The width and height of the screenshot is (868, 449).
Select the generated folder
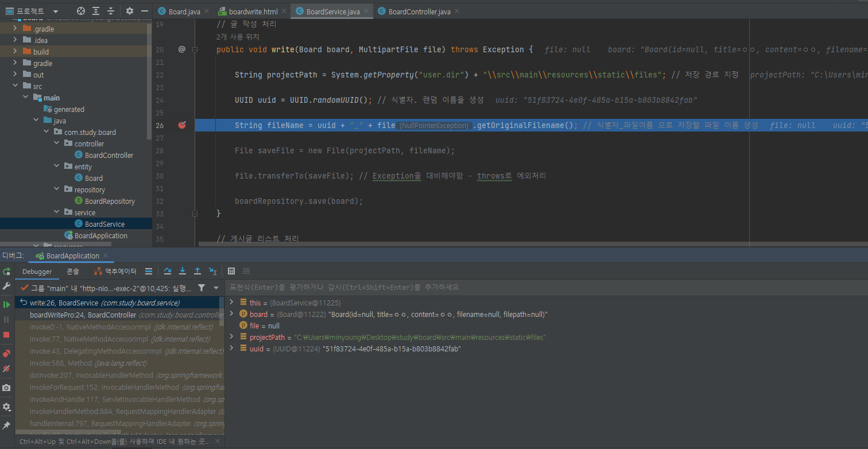[x=69, y=109]
